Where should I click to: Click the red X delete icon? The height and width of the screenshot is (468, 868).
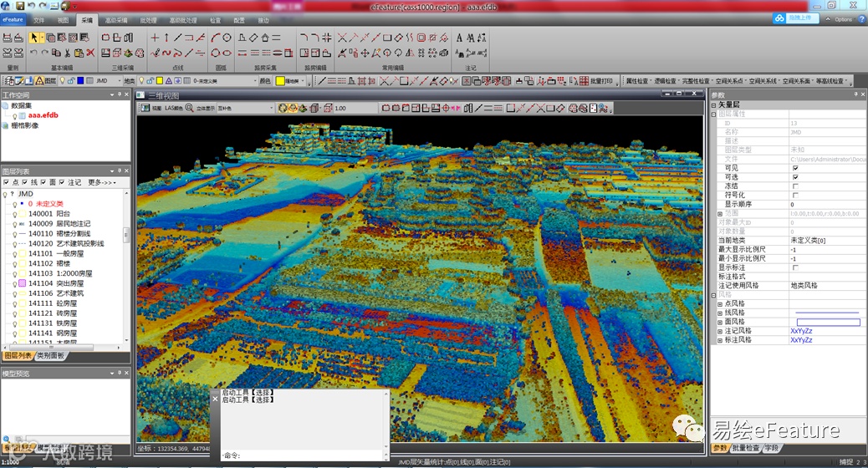pyautogui.click(x=90, y=53)
